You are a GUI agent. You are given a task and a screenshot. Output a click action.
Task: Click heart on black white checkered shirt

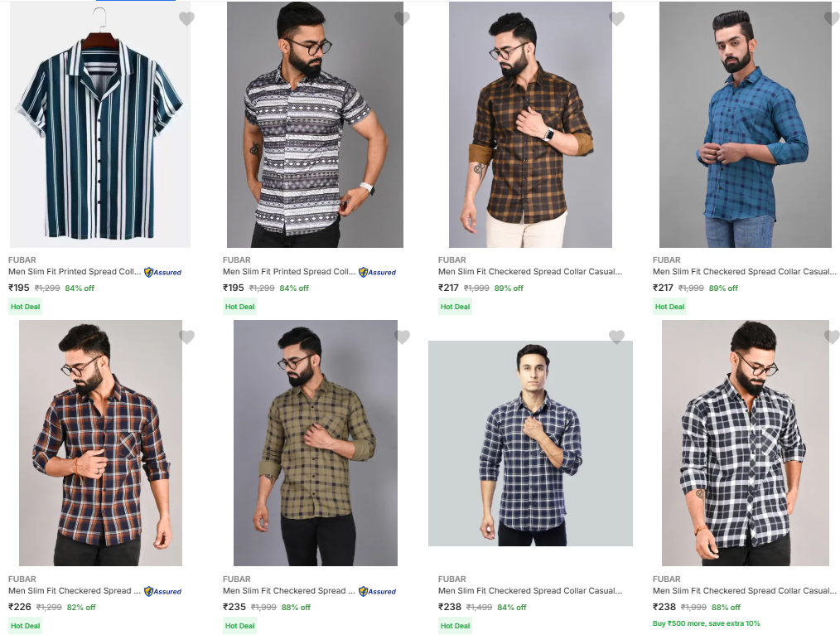pos(831,337)
